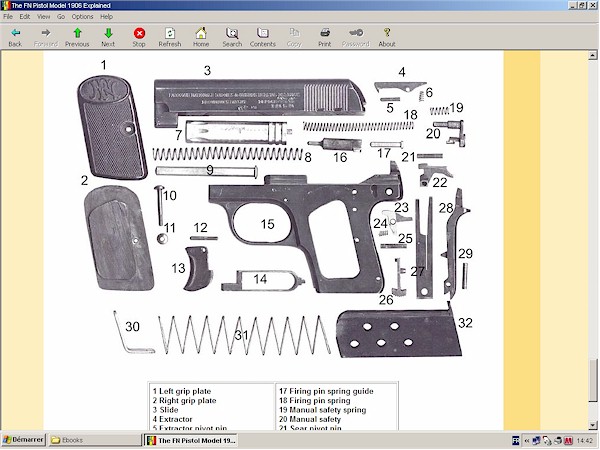
Task: Click legend text '4 Extractor'
Action: (x=172, y=419)
